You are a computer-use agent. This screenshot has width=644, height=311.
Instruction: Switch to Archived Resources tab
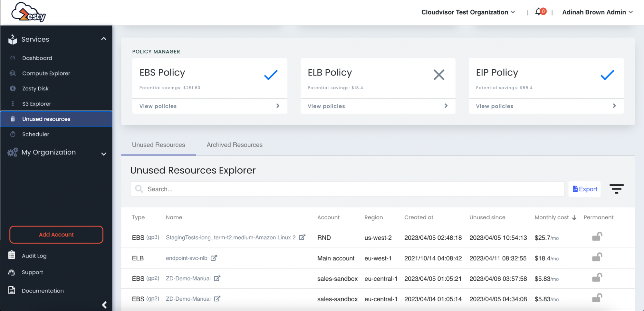235,145
